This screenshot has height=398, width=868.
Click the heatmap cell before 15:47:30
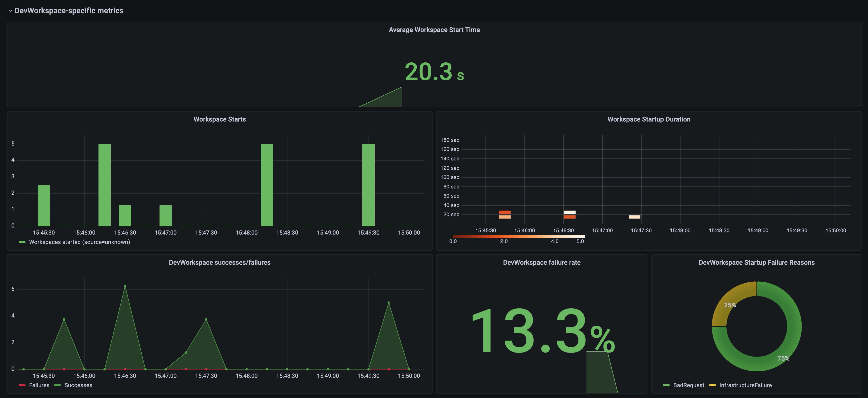click(635, 217)
